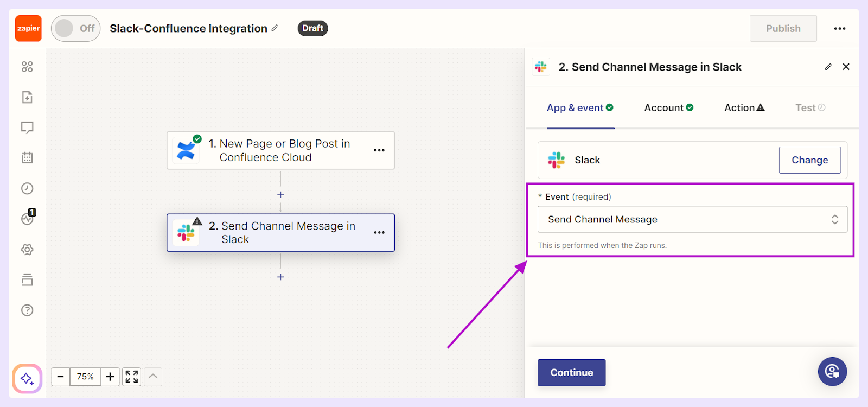
Task: Click the pencil icon beside Slack-Confluence Integration
Action: (275, 28)
